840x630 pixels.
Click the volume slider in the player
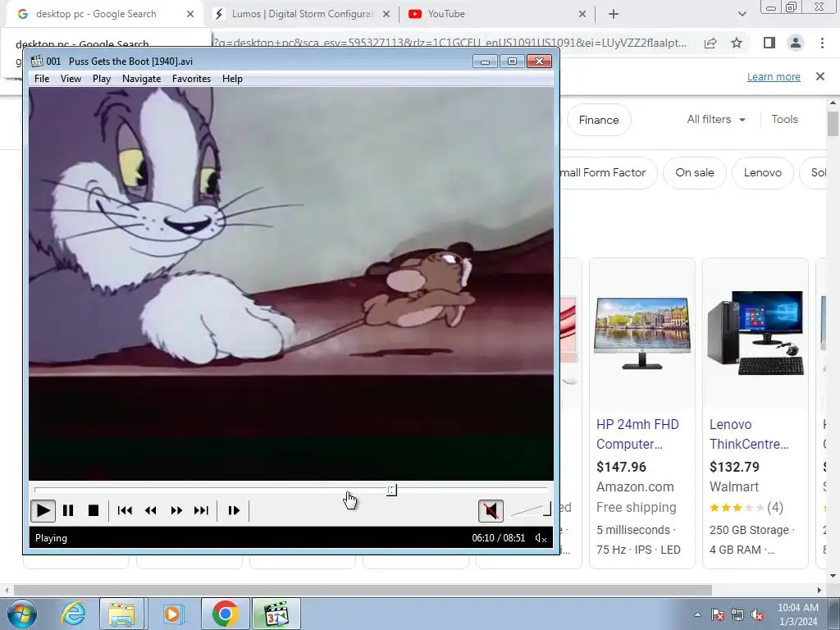pyautogui.click(x=531, y=509)
